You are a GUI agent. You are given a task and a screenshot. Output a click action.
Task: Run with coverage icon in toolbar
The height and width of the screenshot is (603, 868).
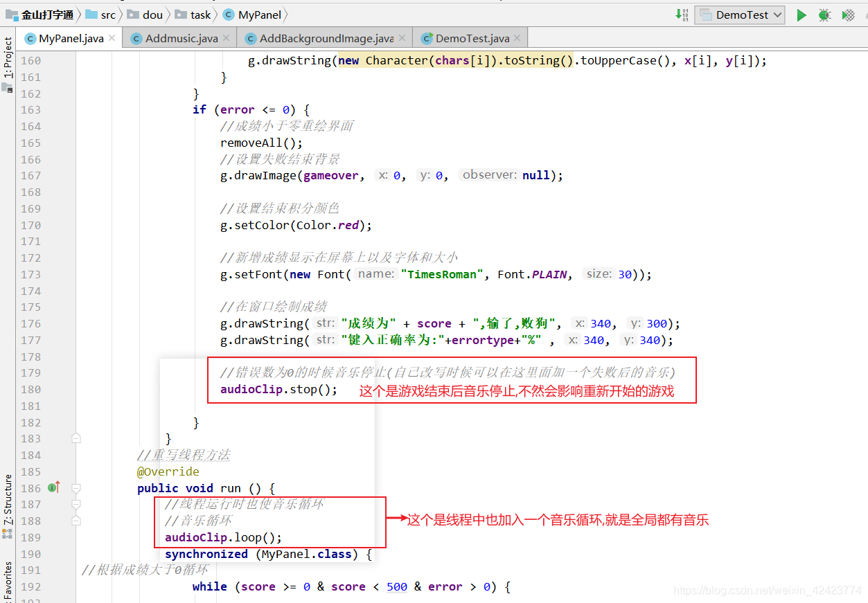(849, 15)
